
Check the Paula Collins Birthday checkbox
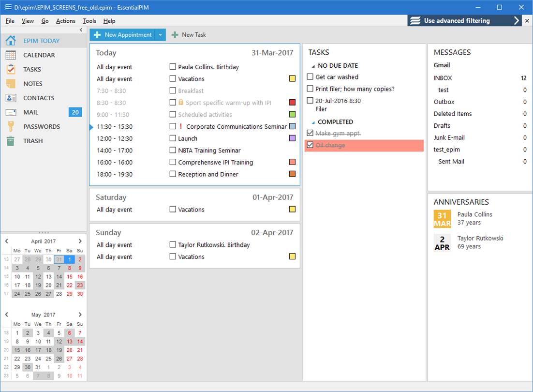point(173,67)
